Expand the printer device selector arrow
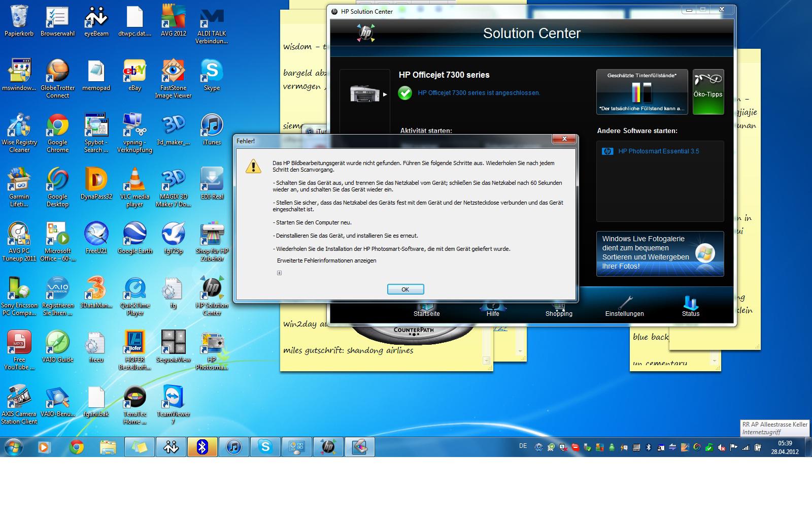 click(x=385, y=94)
